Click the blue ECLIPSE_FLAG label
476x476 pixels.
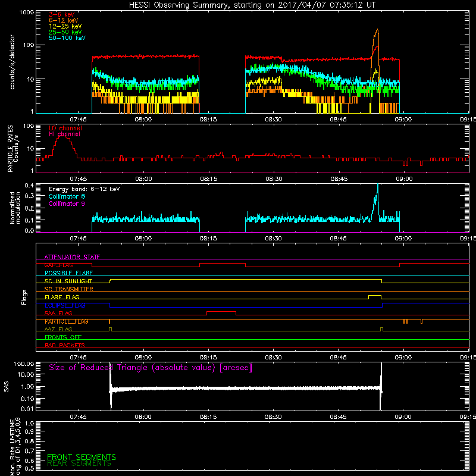65,305
